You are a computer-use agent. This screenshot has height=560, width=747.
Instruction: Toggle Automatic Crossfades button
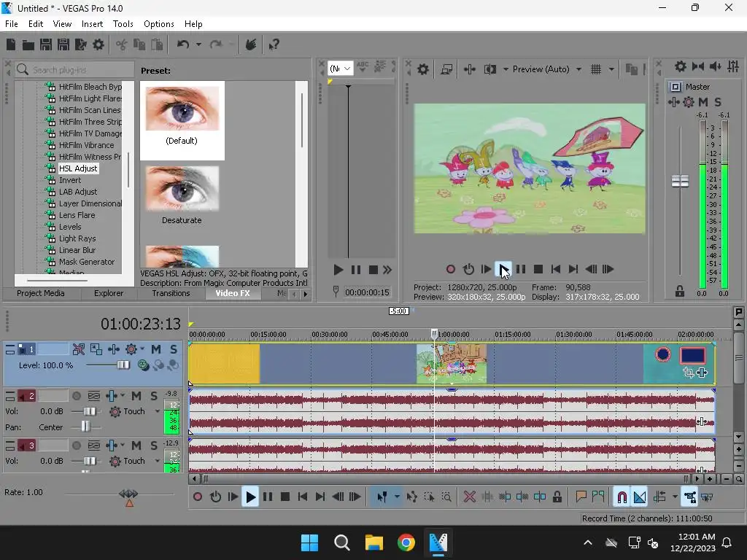(x=640, y=497)
